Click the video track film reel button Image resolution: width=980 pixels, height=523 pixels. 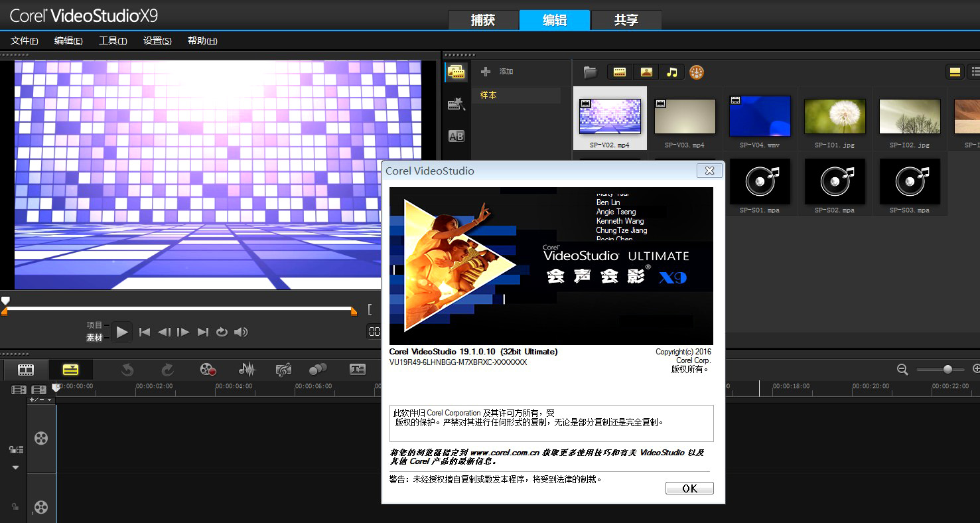click(x=41, y=438)
